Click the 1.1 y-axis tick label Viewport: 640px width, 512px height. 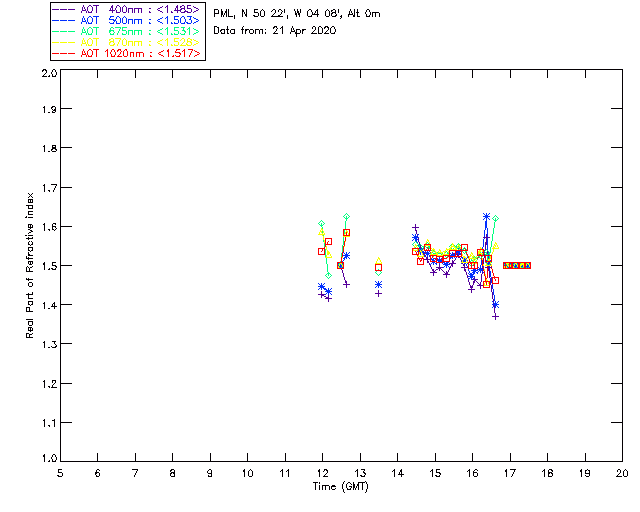[49, 423]
